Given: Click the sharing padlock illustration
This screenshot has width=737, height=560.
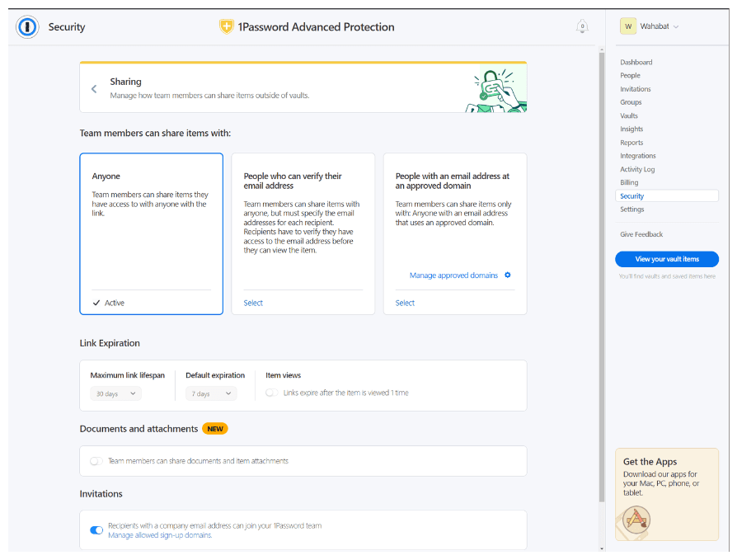Looking at the screenshot, I should (498, 88).
